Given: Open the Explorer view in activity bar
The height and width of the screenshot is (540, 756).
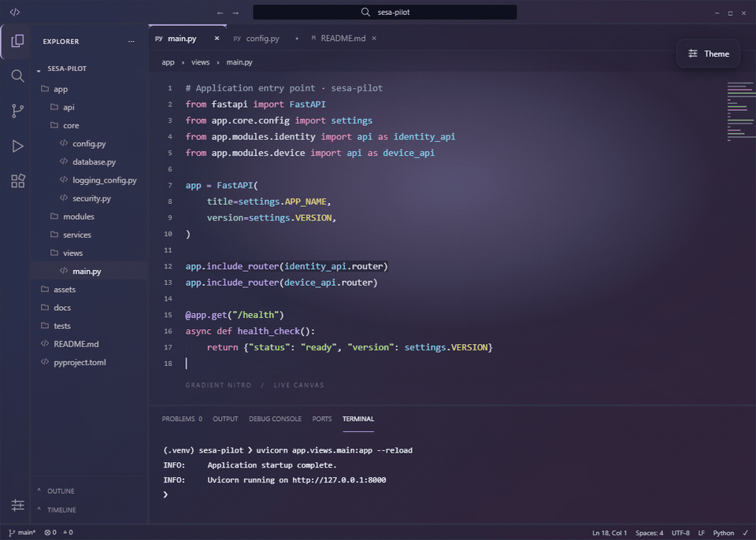Looking at the screenshot, I should coord(17,41).
